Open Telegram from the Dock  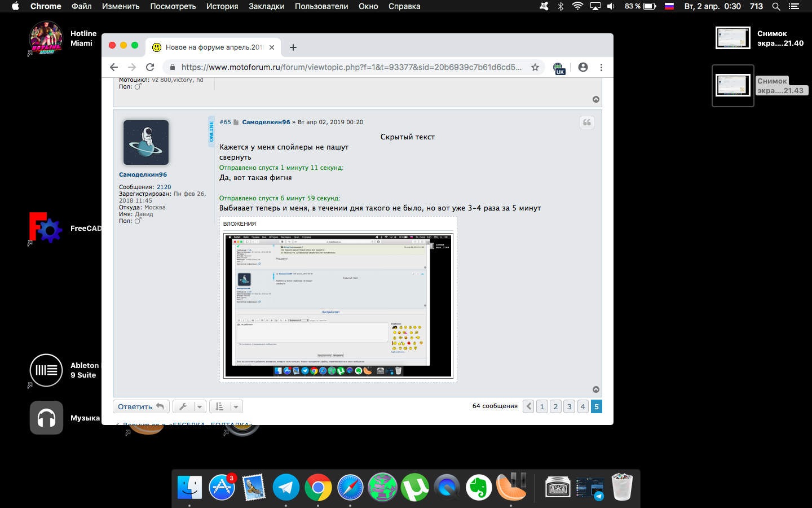click(x=286, y=488)
